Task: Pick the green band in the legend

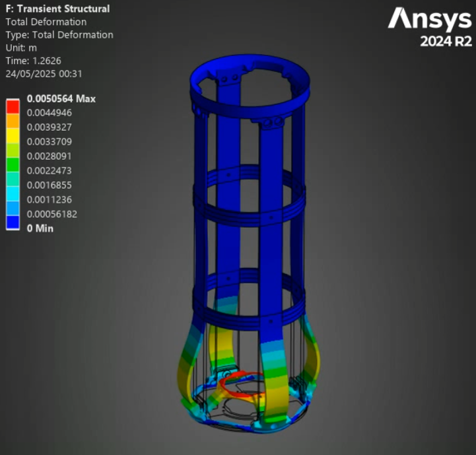Action: (x=13, y=164)
